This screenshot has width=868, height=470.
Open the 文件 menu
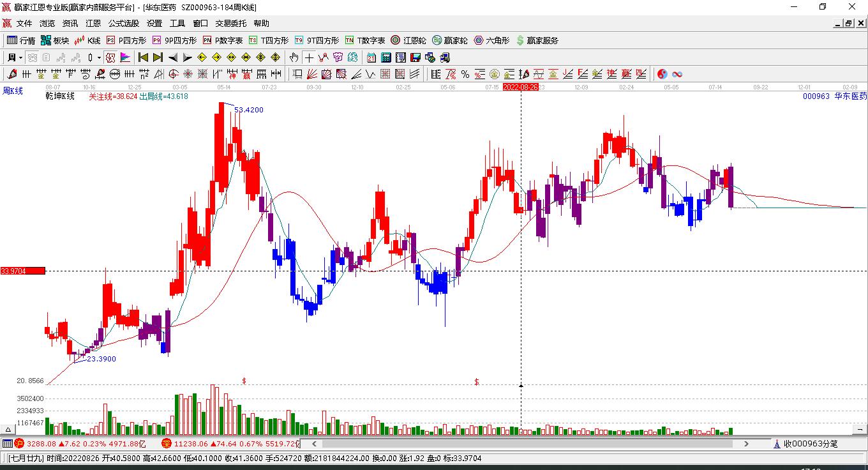point(24,23)
